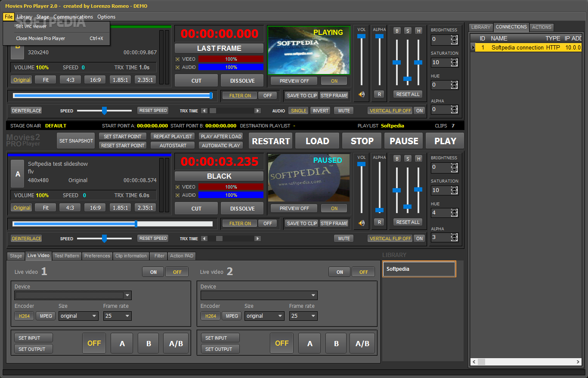Image resolution: width=588 pixels, height=378 pixels.
Task: Expand Size dropdown for Live video 1
Action: point(94,316)
